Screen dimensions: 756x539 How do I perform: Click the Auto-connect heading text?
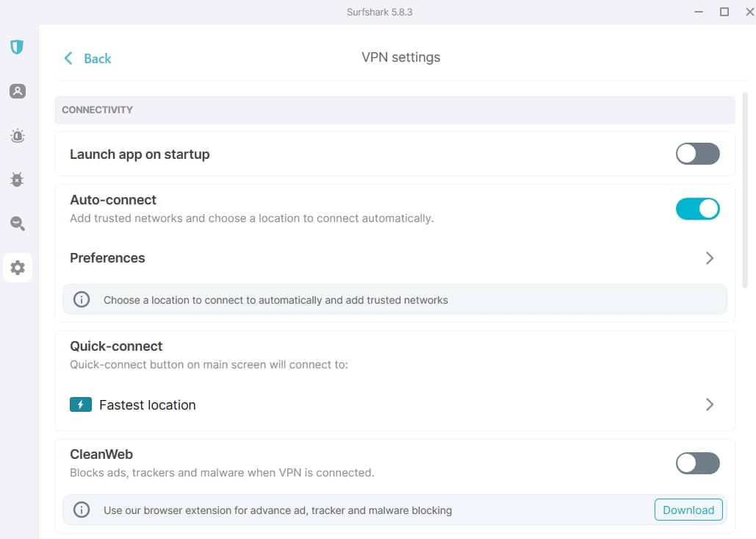click(113, 200)
